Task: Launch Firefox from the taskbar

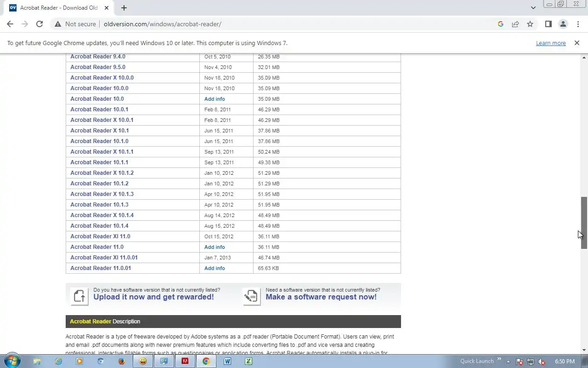Action: tap(122, 362)
